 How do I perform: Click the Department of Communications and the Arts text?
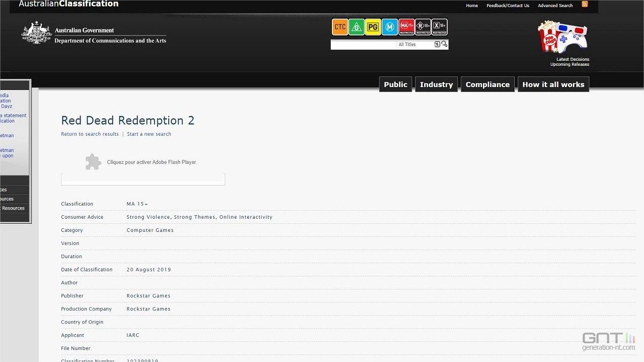[x=110, y=41]
